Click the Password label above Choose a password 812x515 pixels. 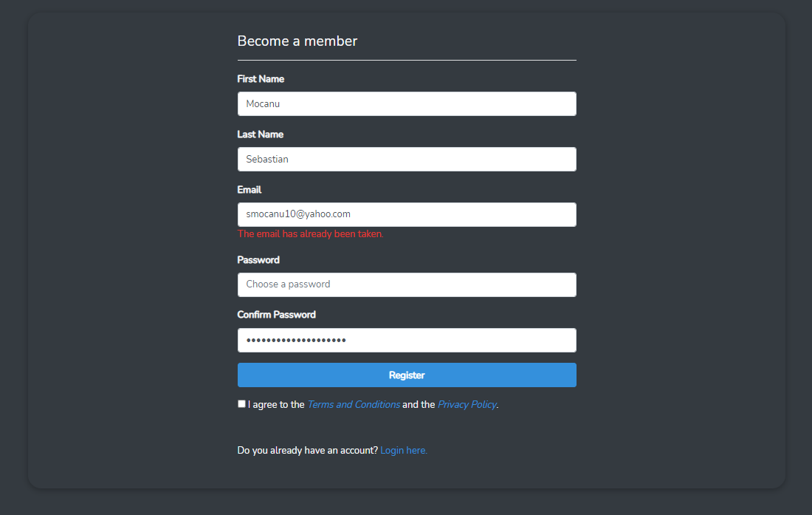pyautogui.click(x=258, y=259)
